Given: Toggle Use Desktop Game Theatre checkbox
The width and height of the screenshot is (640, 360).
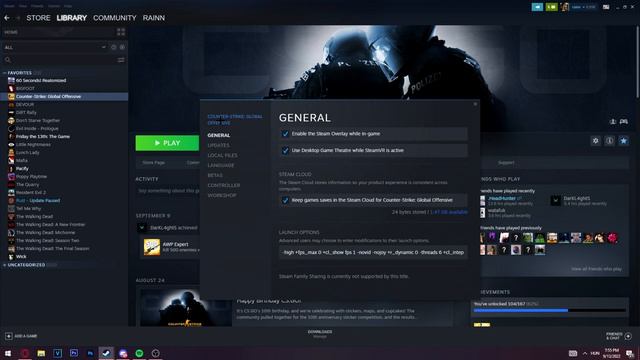Looking at the screenshot, I should pos(285,151).
